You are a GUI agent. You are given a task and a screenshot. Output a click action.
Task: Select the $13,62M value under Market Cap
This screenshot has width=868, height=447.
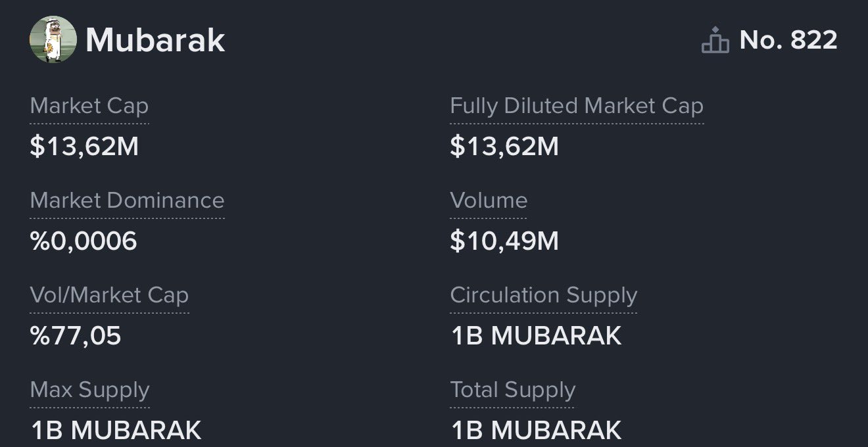(x=85, y=147)
